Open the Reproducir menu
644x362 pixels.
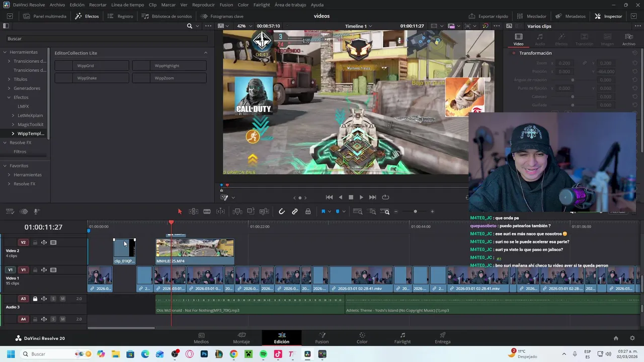203,5
